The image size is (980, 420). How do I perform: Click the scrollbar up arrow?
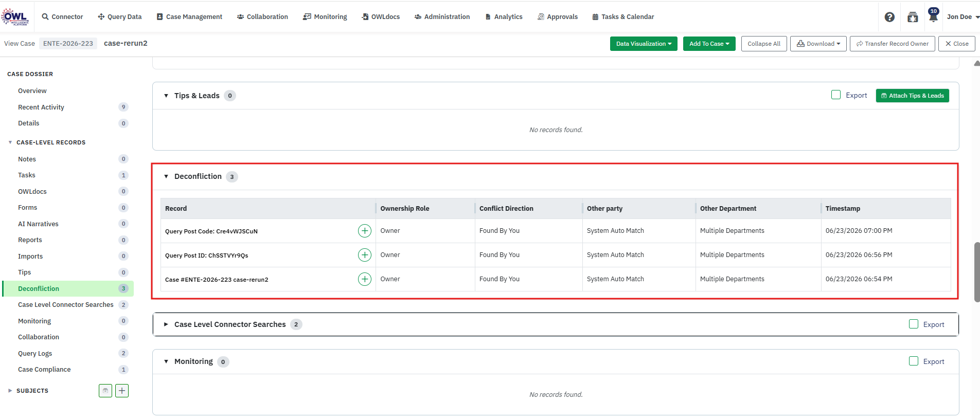977,63
